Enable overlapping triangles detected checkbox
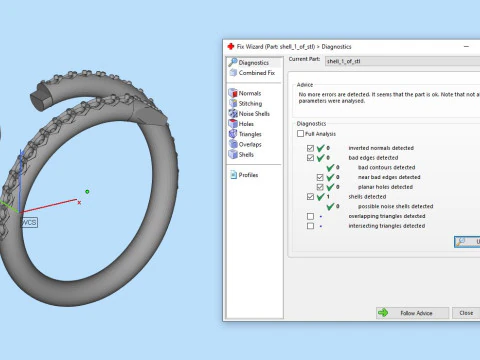480x360 pixels. pyautogui.click(x=310, y=216)
